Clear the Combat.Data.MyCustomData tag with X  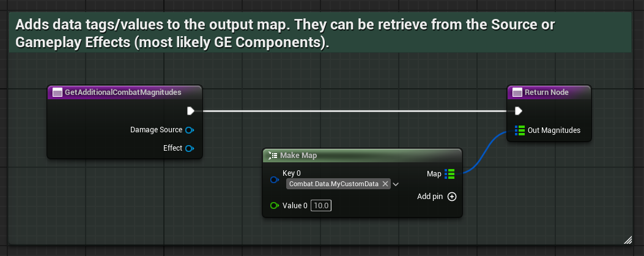[x=385, y=184]
